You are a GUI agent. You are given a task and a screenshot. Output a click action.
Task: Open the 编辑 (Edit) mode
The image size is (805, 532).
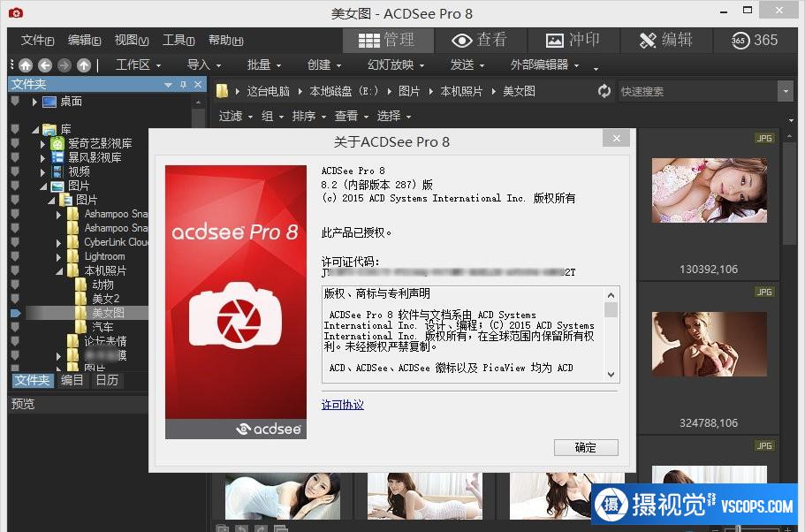click(665, 40)
